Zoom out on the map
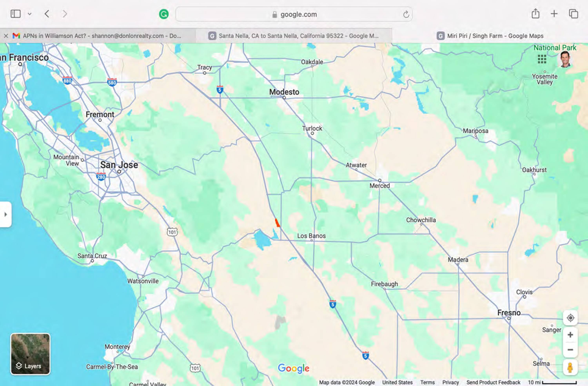 tap(570, 350)
